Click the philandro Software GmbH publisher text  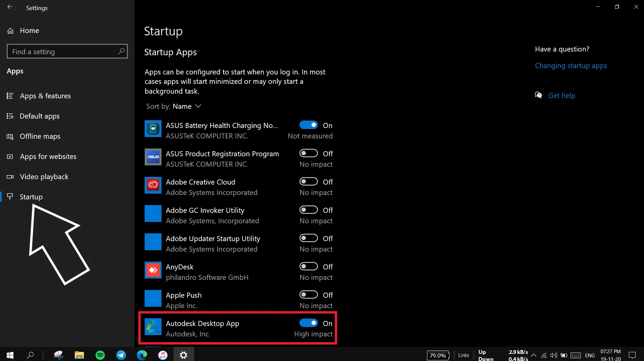pos(207,277)
